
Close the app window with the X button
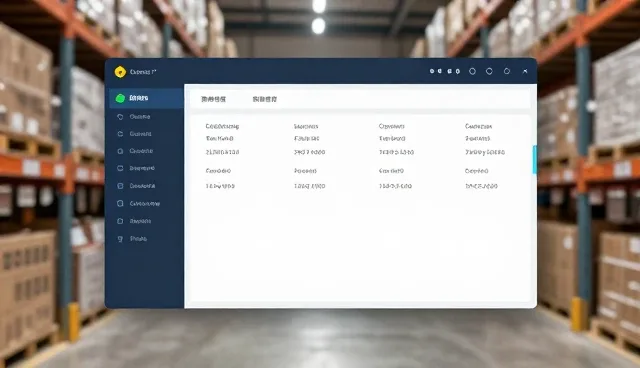tap(525, 71)
